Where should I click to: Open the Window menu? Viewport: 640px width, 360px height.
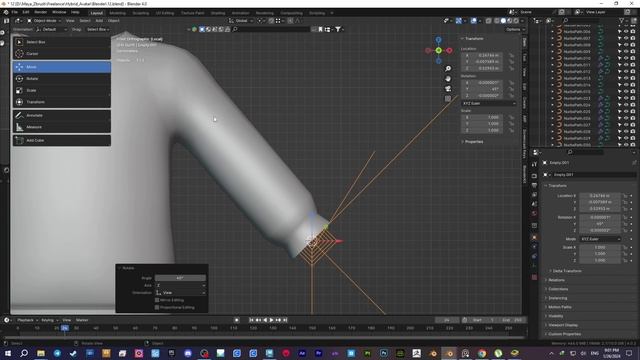point(59,12)
